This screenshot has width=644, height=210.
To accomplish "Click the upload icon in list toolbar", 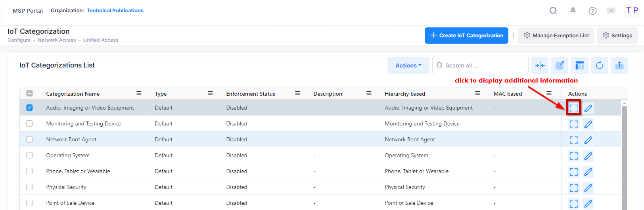I will tap(619, 66).
